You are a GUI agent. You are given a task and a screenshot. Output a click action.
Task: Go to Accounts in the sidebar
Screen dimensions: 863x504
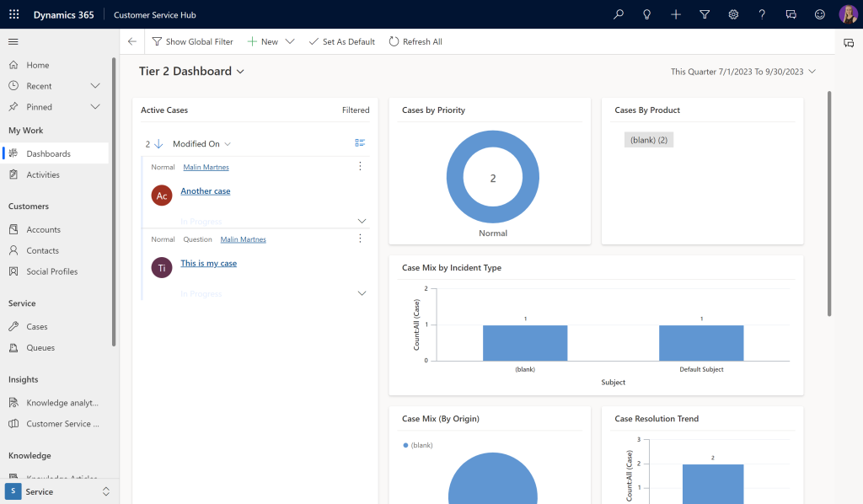[x=43, y=229]
